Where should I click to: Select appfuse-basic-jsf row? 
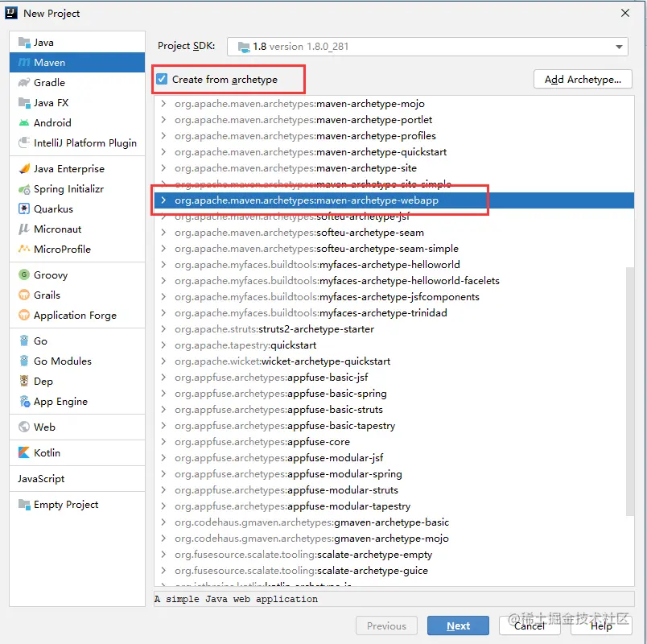(394, 378)
